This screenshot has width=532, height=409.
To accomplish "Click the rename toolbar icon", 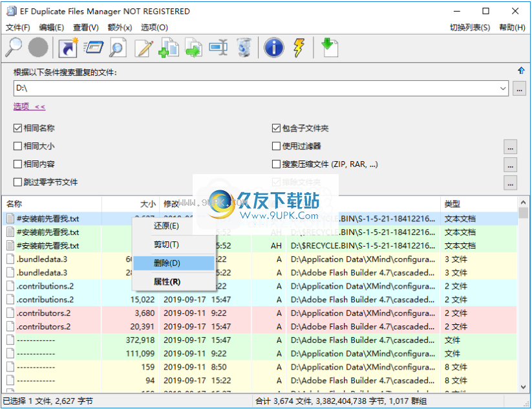I will coord(218,47).
